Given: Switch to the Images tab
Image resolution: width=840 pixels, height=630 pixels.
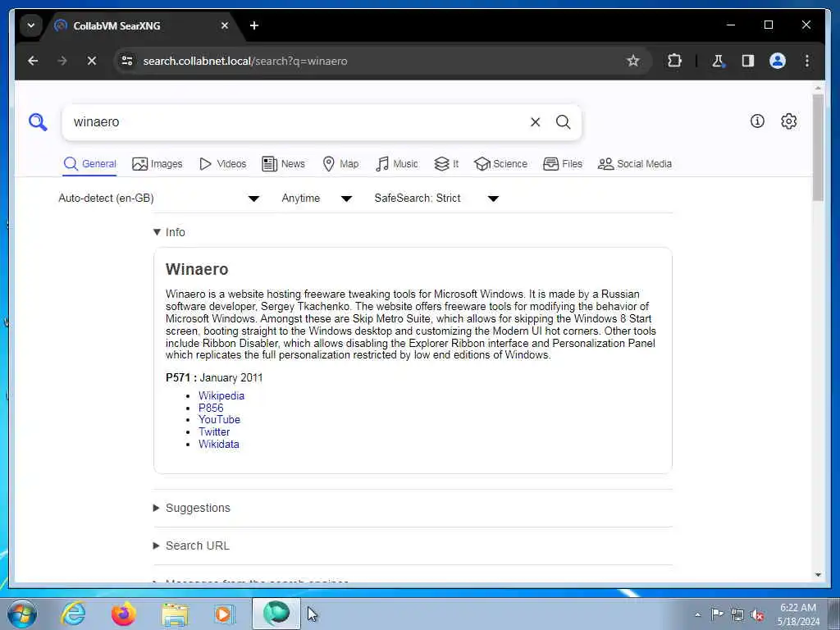Looking at the screenshot, I should click(x=157, y=164).
